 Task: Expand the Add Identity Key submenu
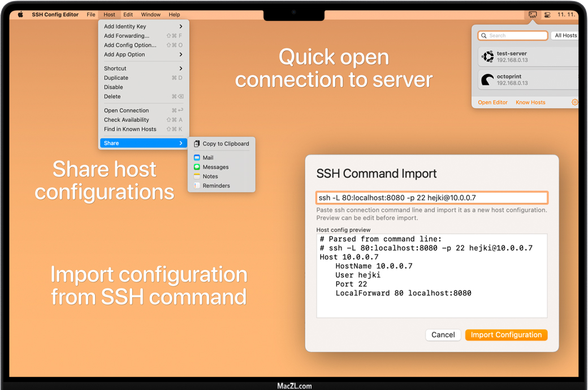[144, 27]
